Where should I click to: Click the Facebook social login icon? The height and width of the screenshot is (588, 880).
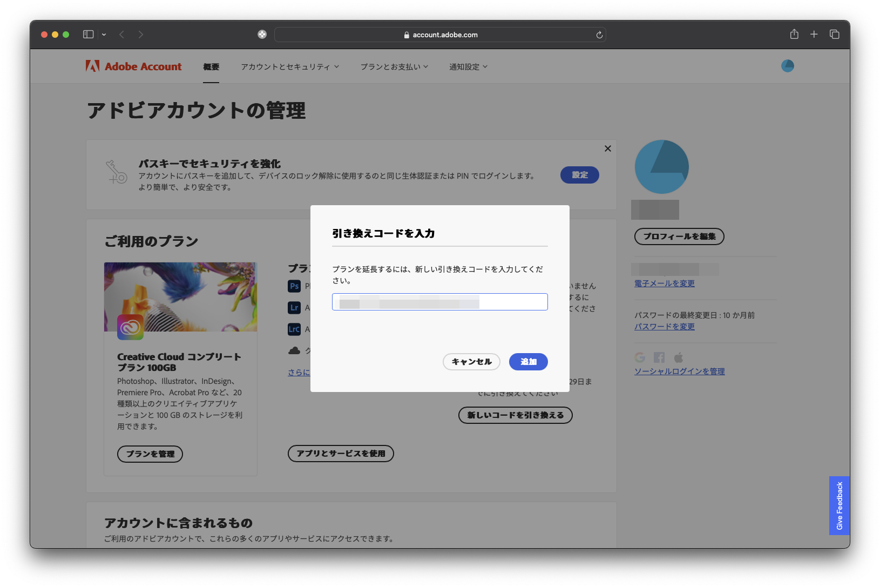659,357
